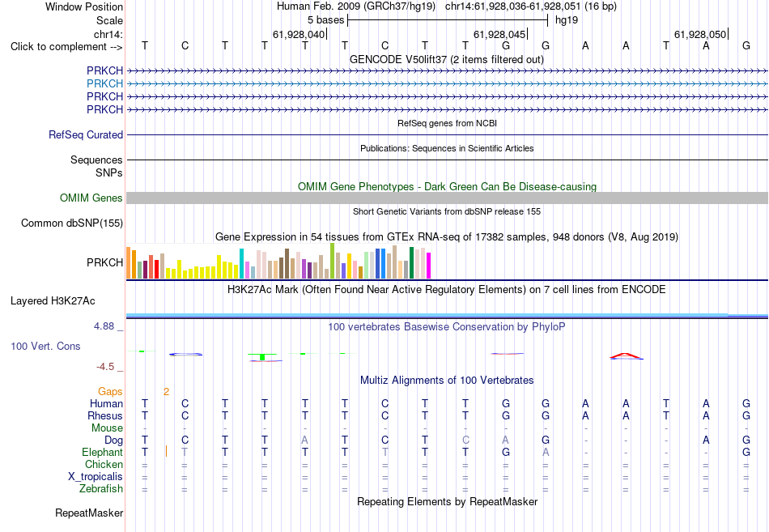Viewport: 769px width, 532px height.
Task: Click the 61,928,045 position marker
Action: pos(499,34)
